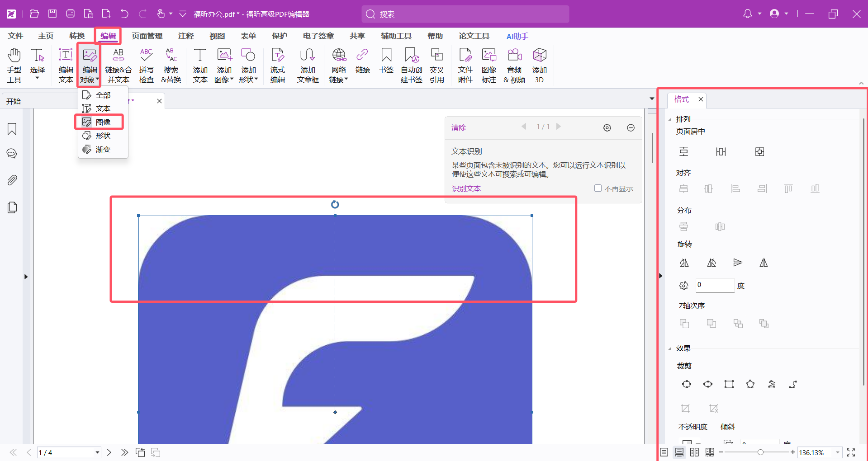Switch to facing two-page view
This screenshot has width=868, height=461.
pos(694,452)
